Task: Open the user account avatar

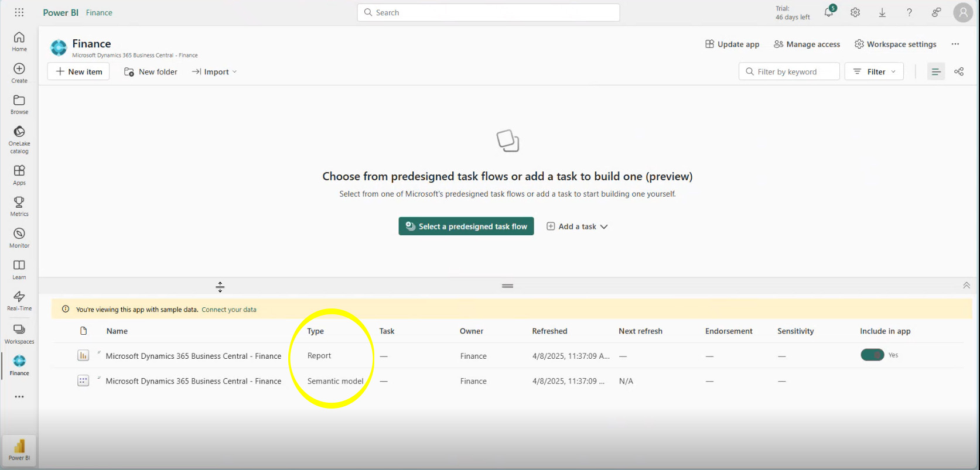Action: 963,12
